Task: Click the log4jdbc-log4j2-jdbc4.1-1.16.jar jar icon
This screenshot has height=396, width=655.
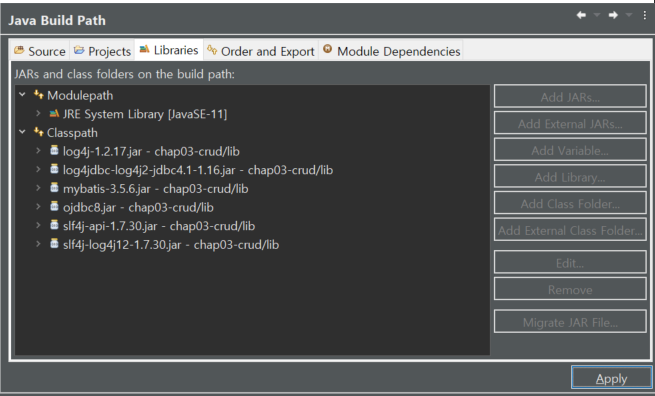Action: (54, 169)
